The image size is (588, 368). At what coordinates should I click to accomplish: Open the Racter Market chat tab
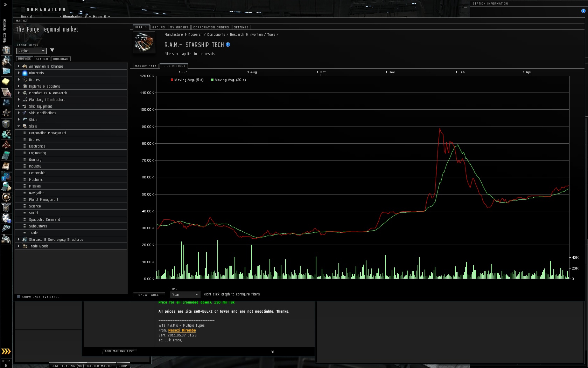100,366
